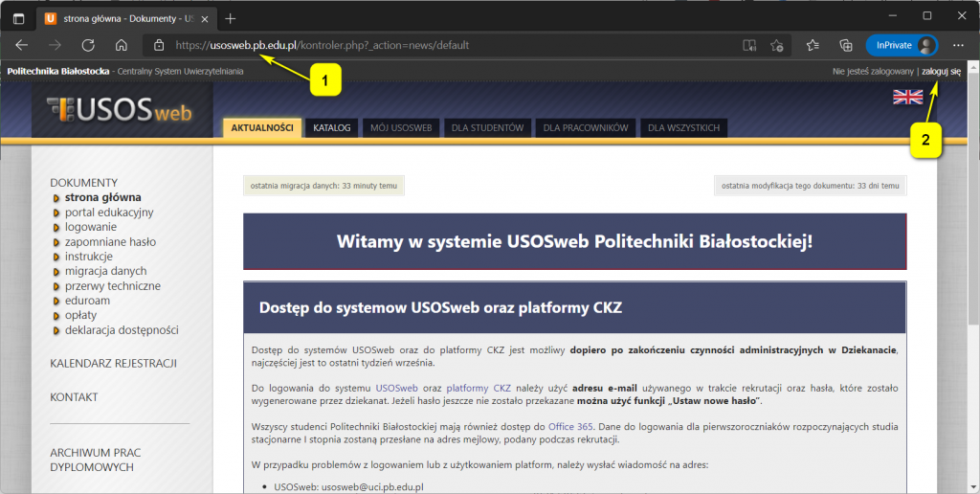Image resolution: width=980 pixels, height=494 pixels.
Task: Open the MÓJ USOSWEB tab
Action: tap(401, 127)
